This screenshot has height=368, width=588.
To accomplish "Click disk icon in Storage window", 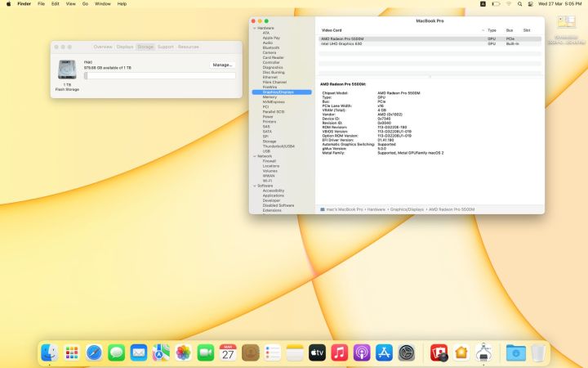I will click(67, 70).
